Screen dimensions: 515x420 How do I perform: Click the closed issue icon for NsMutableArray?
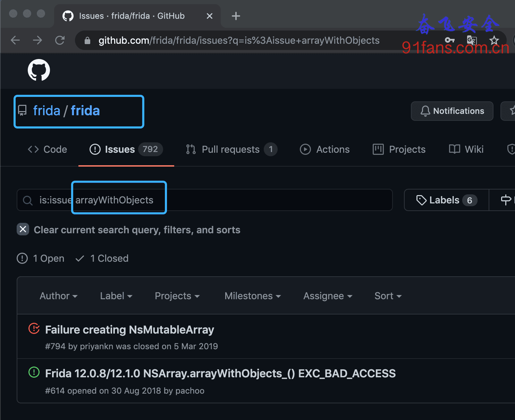tap(34, 328)
